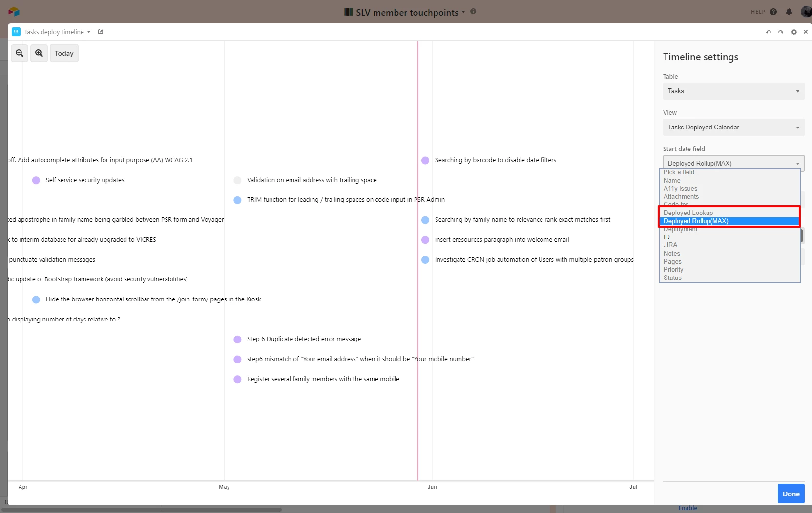Open the Start date field dropdown
This screenshot has height=513, width=812.
coord(733,163)
